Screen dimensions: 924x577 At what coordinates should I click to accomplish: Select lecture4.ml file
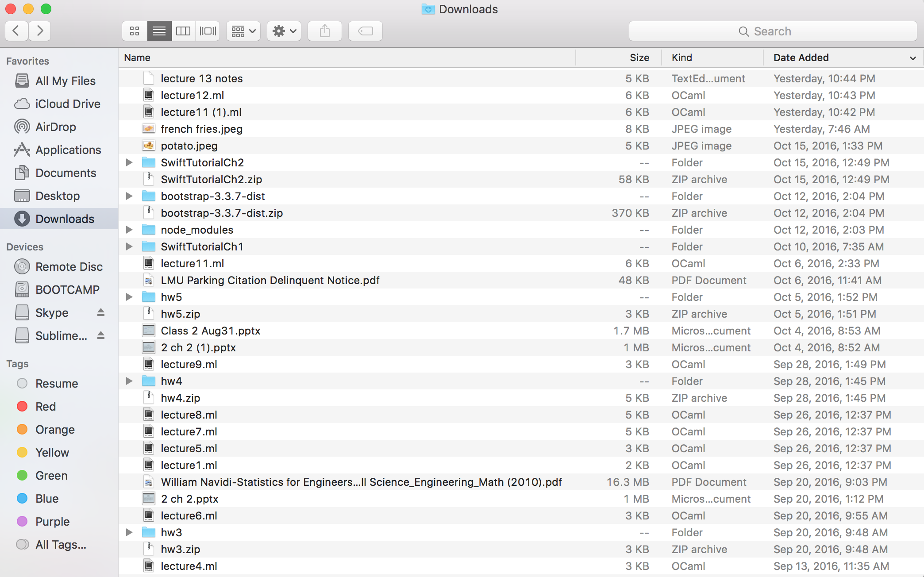point(521,566)
